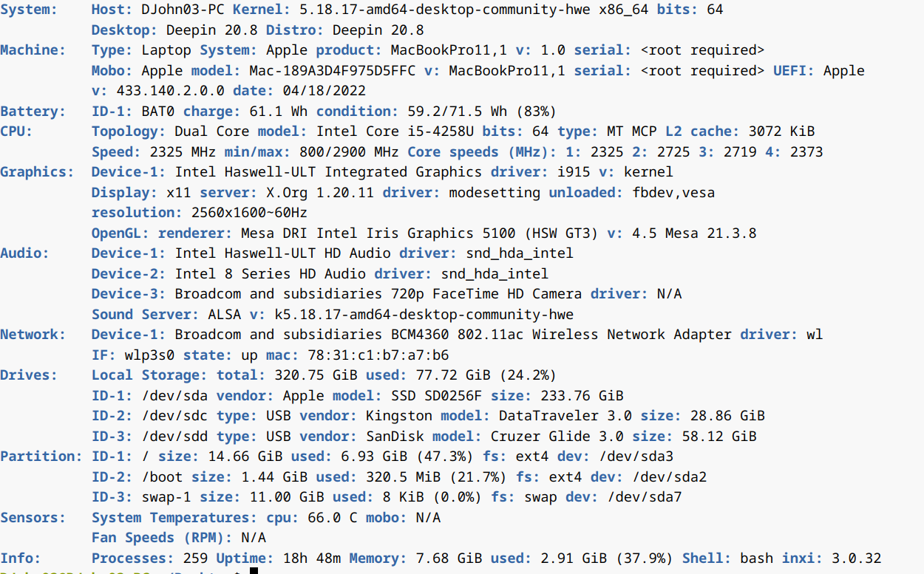Screen dimensions: 924x574
Task: Click the "Network:" section label
Action: pyautogui.click(x=33, y=335)
